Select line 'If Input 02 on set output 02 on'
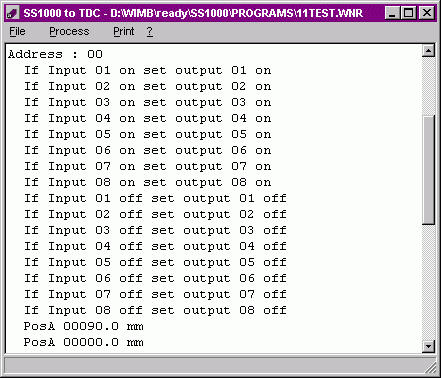Image resolution: width=441 pixels, height=378 pixels. coord(147,86)
